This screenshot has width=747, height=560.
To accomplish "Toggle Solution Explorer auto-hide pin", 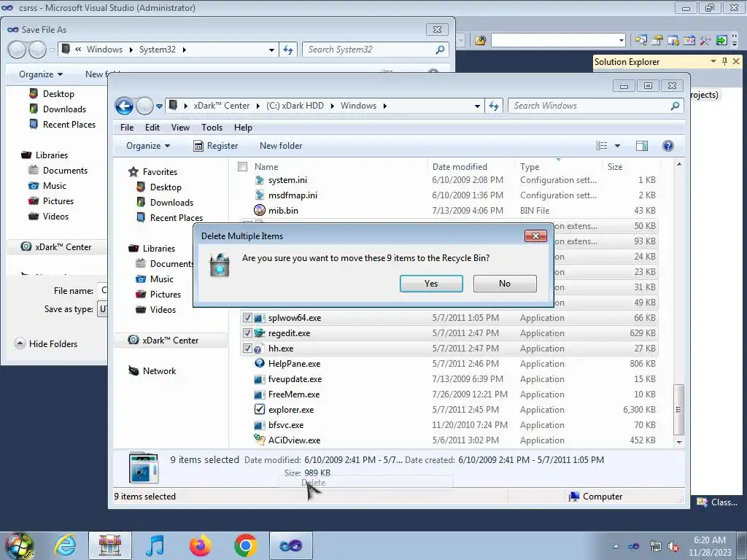I will point(724,61).
